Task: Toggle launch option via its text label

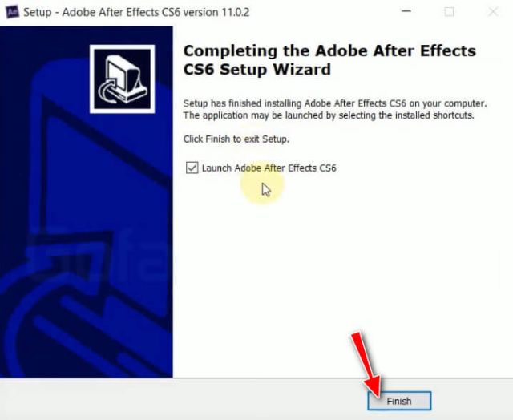Action: [x=269, y=168]
